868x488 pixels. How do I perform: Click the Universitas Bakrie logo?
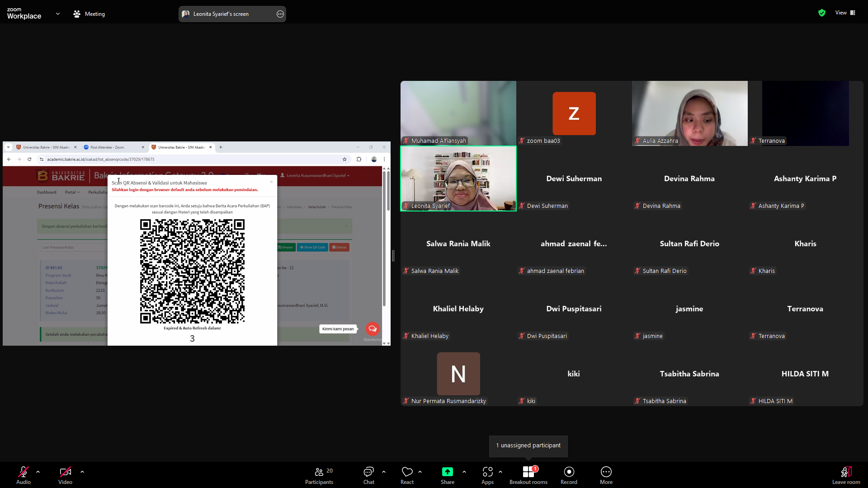point(61,175)
